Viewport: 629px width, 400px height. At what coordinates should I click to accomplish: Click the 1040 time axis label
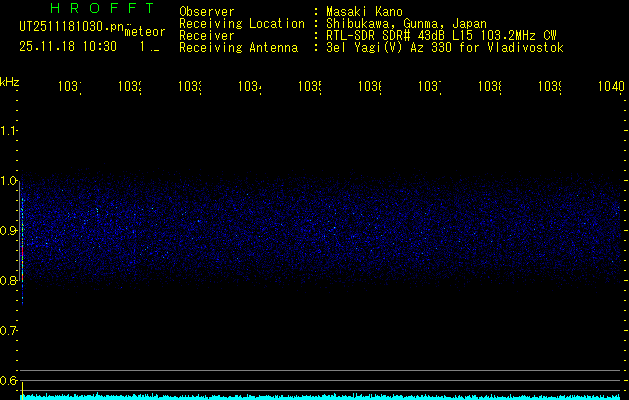[x=608, y=88]
